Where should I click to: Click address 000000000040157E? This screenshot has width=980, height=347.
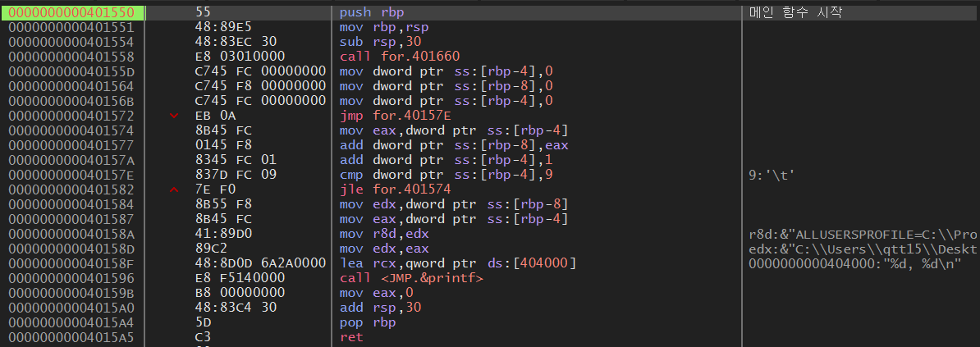pos(73,175)
